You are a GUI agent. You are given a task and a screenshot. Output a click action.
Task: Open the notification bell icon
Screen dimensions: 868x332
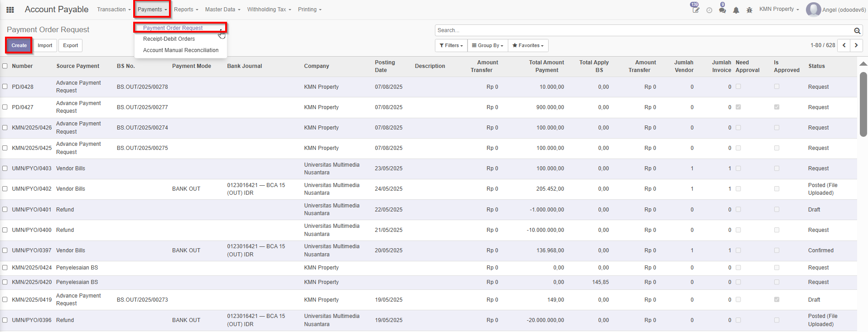736,10
